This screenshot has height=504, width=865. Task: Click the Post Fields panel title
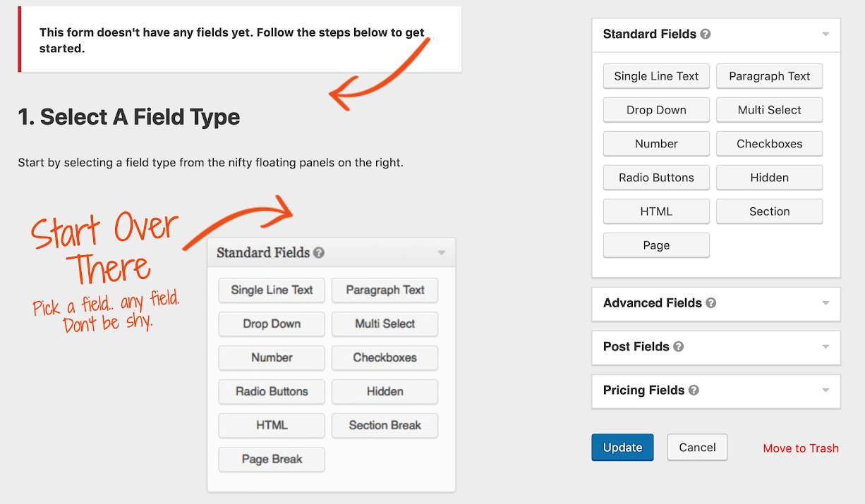[x=636, y=347]
